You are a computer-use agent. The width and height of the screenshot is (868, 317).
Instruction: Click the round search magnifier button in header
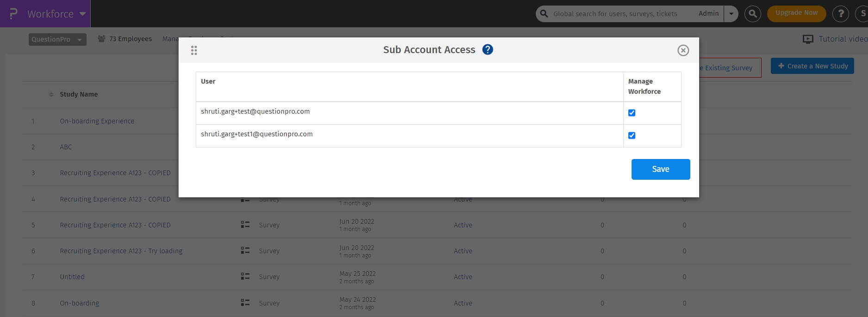click(752, 14)
